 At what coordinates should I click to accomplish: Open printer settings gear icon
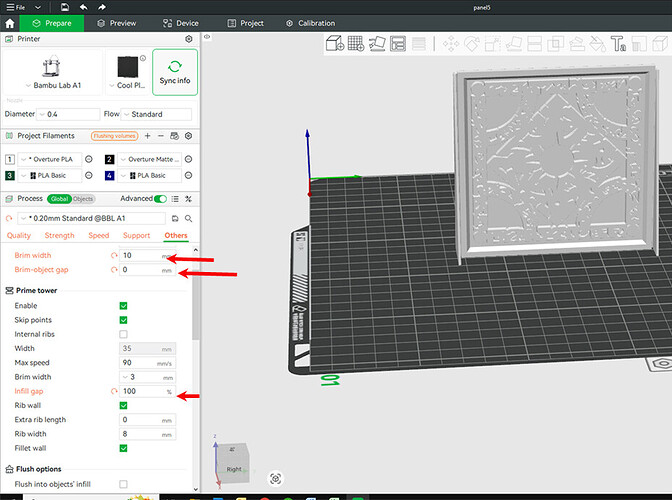189,39
